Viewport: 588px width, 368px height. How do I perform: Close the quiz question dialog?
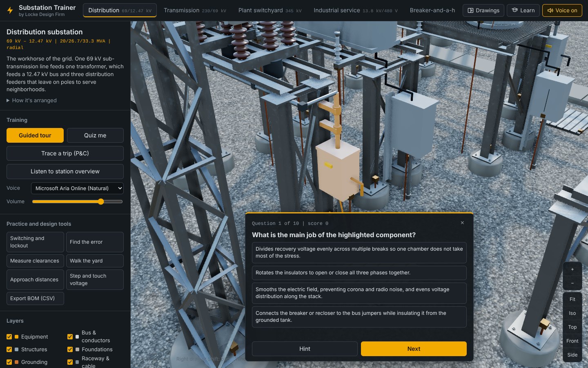tap(462, 223)
